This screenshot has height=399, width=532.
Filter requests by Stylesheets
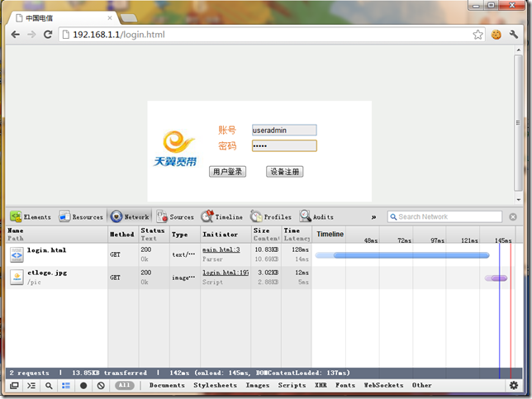coord(215,386)
